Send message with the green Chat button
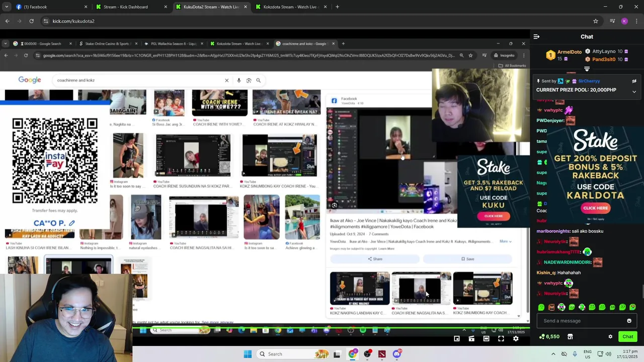 [627, 337]
